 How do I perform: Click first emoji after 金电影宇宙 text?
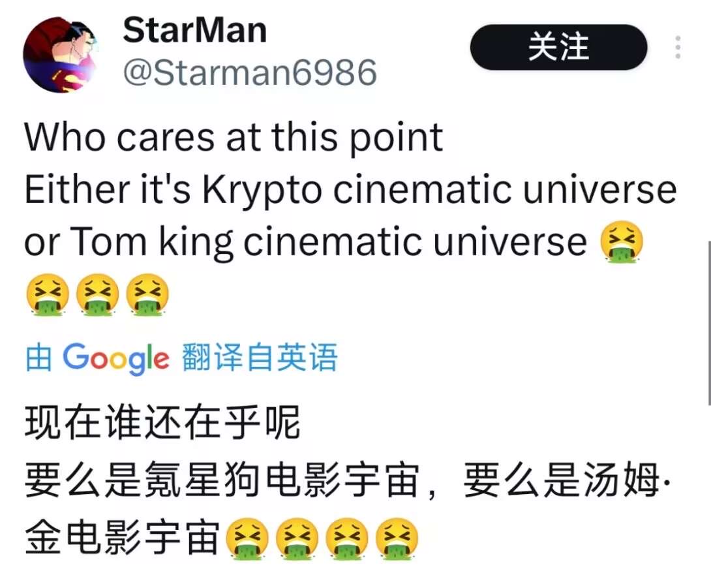247,538
